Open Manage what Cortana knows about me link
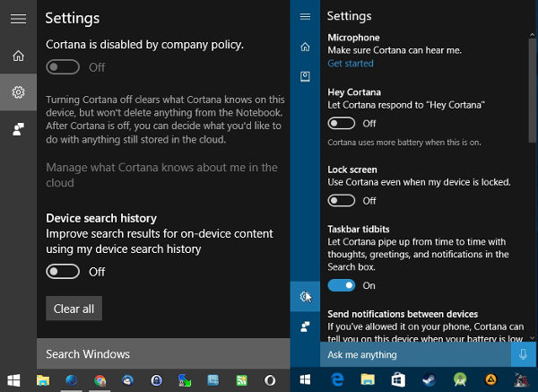The height and width of the screenshot is (392, 538). tap(161, 175)
